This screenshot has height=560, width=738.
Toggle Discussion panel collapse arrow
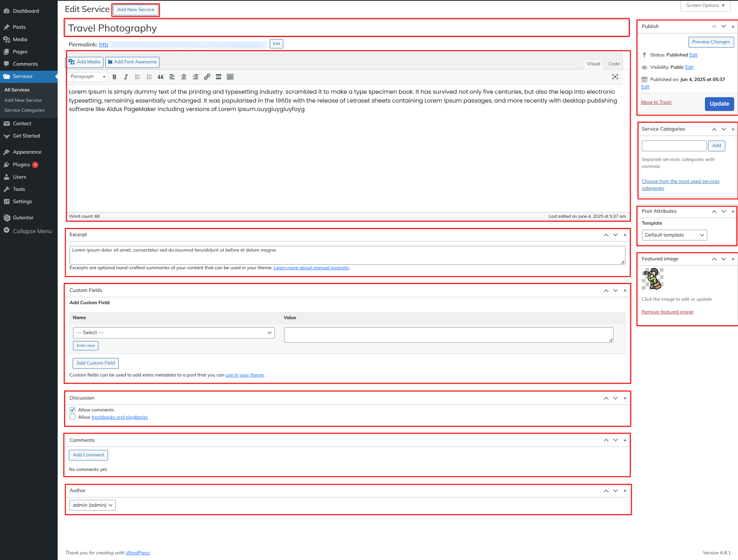(x=625, y=398)
